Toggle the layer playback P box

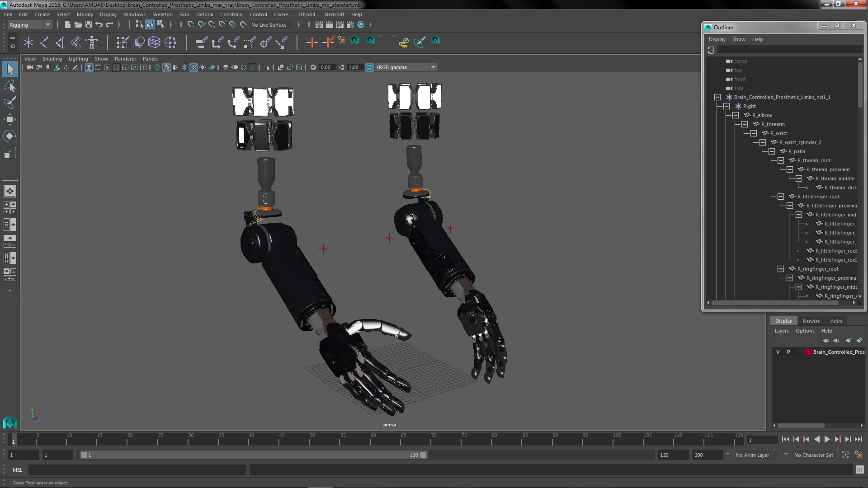coord(788,352)
